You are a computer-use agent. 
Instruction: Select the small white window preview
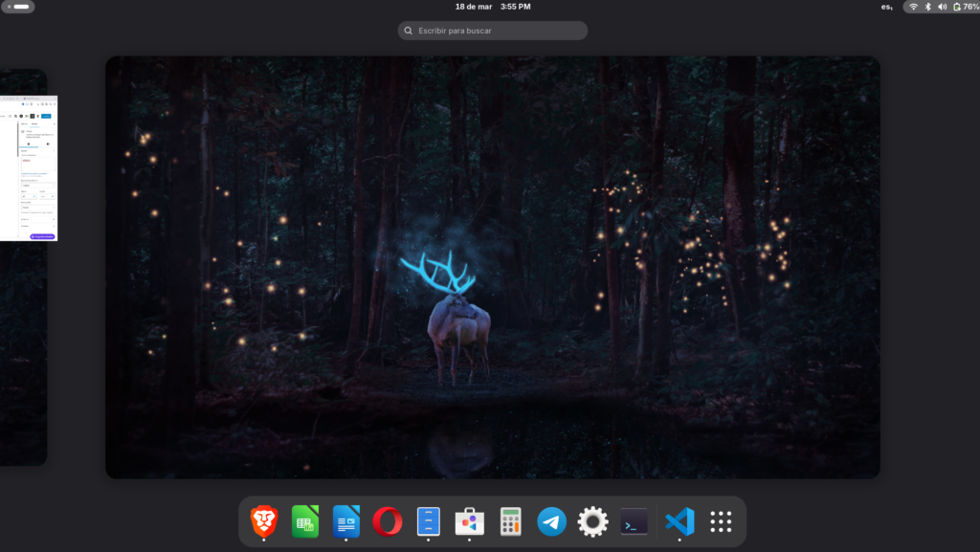coord(31,167)
